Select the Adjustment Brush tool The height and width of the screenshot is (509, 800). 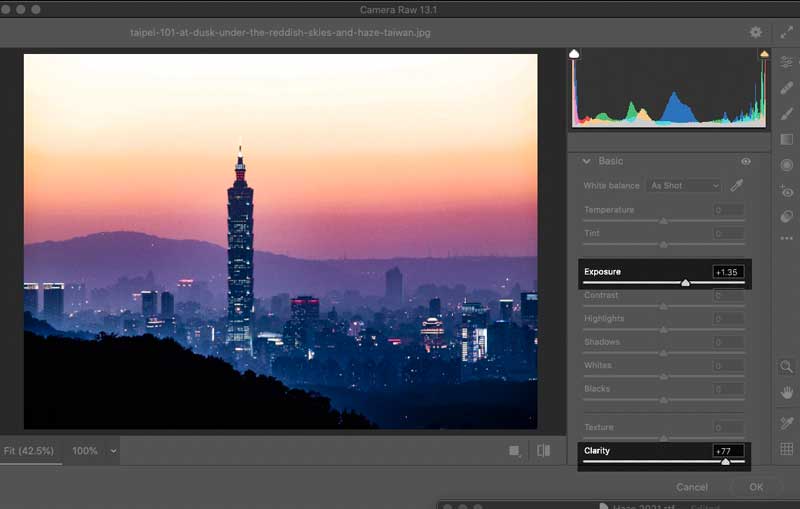[787, 114]
